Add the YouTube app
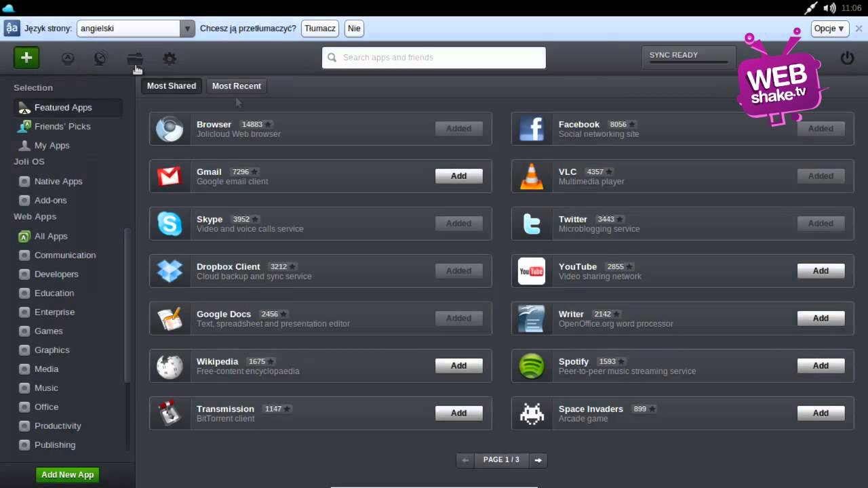 click(821, 271)
